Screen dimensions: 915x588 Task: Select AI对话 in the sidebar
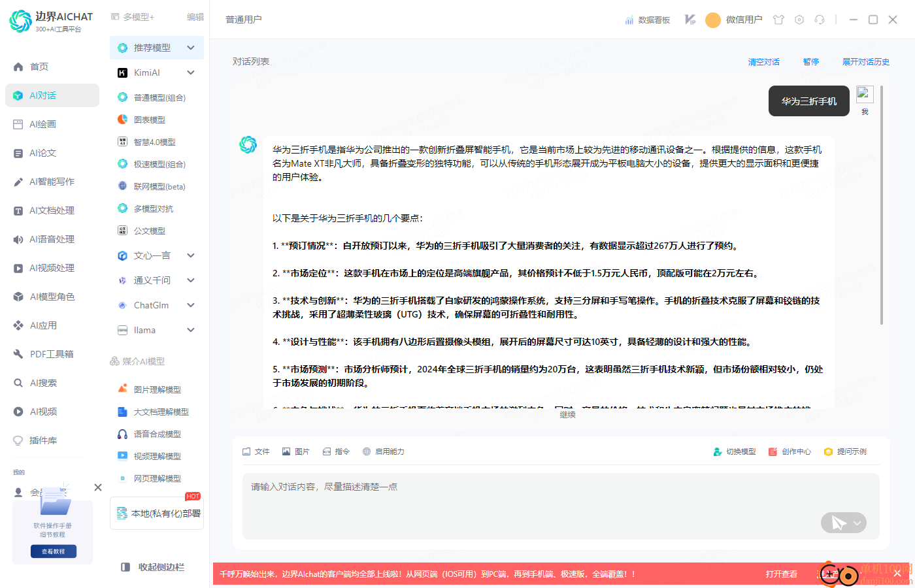pyautogui.click(x=52, y=95)
